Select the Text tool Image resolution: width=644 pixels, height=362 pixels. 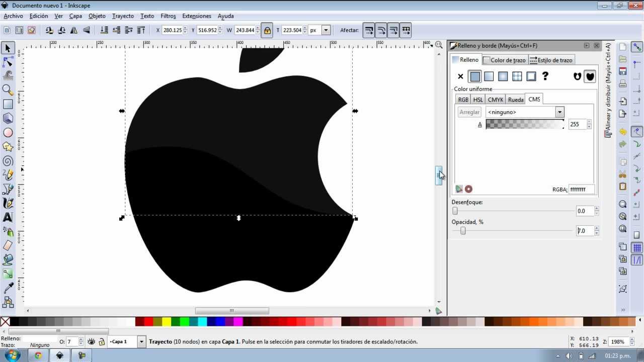pyautogui.click(x=7, y=218)
